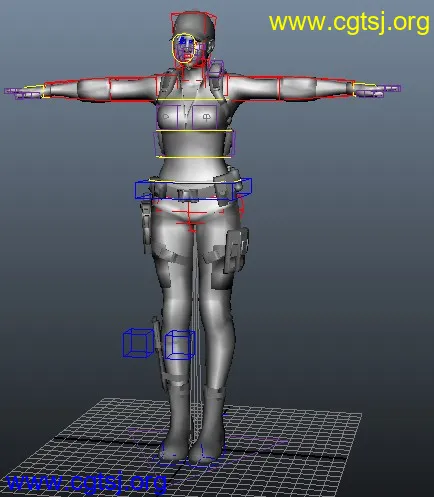434x497 pixels.
Task: Pick the blue cube overlapping the knee
Action: point(180,345)
